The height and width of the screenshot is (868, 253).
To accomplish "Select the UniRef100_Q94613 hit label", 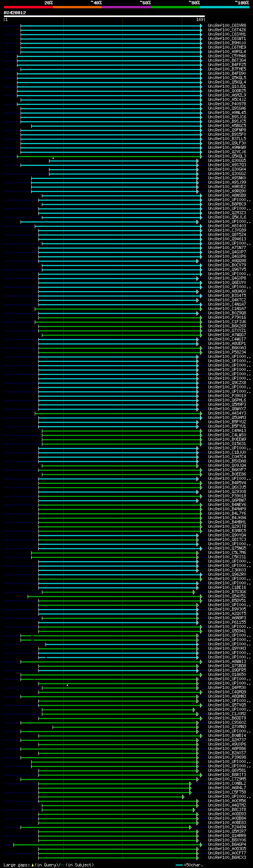I will pos(227,239).
